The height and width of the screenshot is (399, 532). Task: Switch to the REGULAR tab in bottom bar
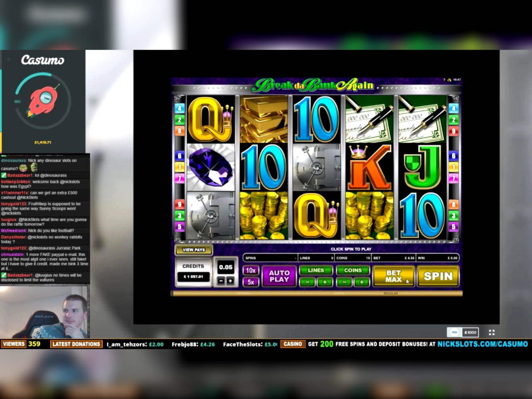tap(390, 293)
